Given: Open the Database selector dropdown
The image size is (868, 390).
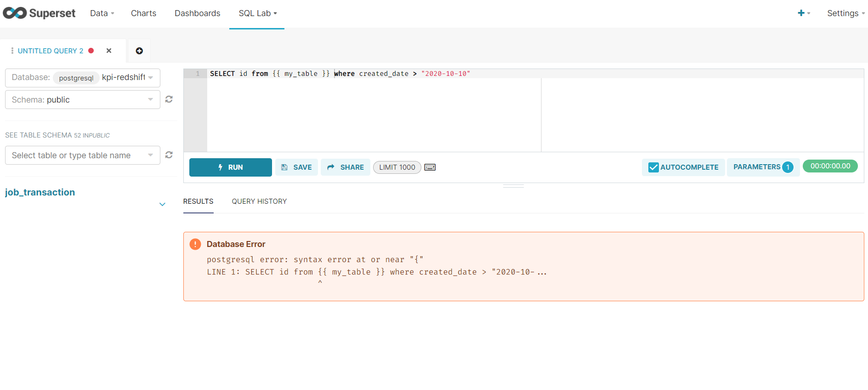Looking at the screenshot, I should (83, 78).
